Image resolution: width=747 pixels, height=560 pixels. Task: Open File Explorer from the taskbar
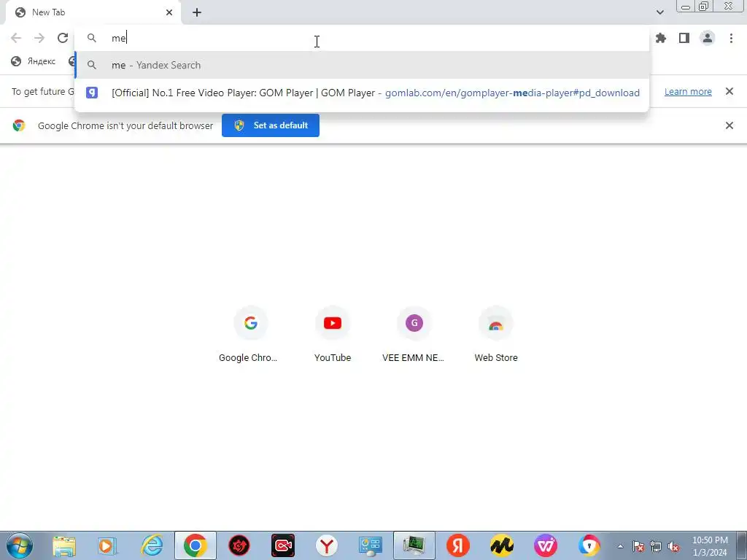tap(64, 545)
